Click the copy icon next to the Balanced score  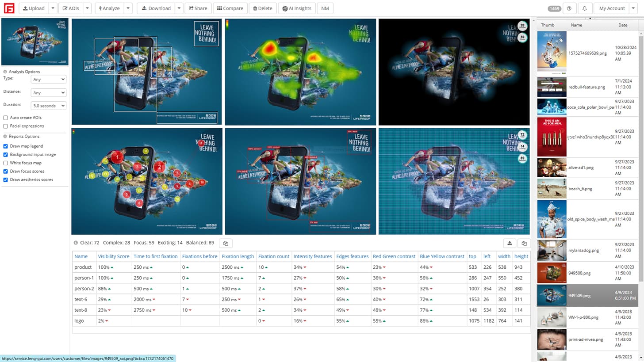click(x=225, y=243)
